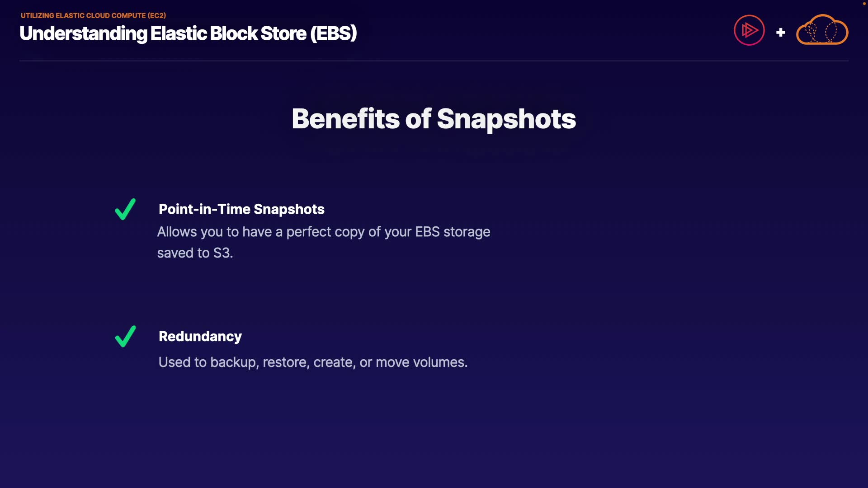Click the "Utilizing Elastic Cloud Compute (EC2)" label
The image size is (868, 488).
[x=93, y=15]
